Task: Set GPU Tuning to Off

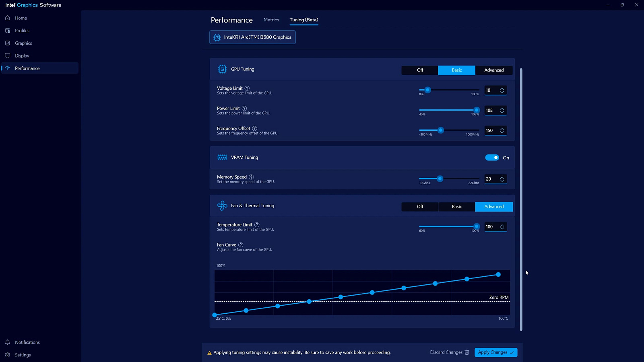Action: click(x=420, y=70)
